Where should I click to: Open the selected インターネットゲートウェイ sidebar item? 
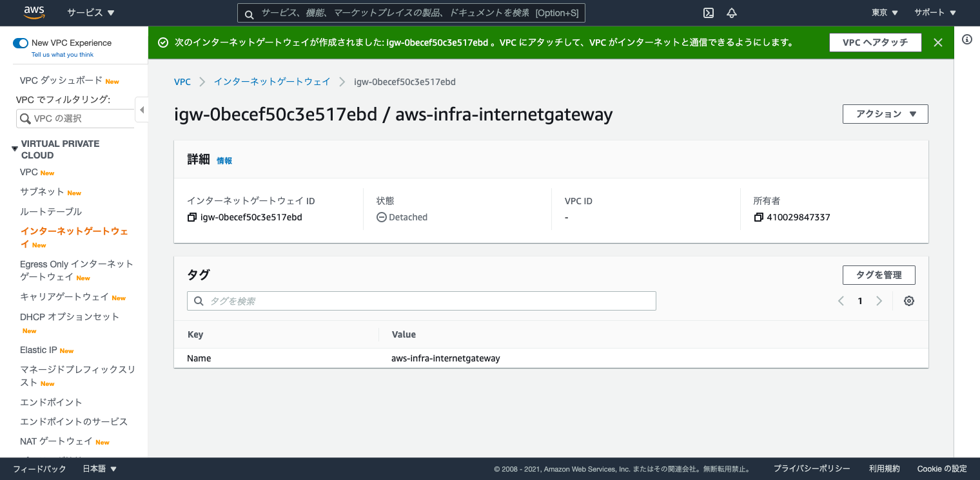(x=74, y=237)
